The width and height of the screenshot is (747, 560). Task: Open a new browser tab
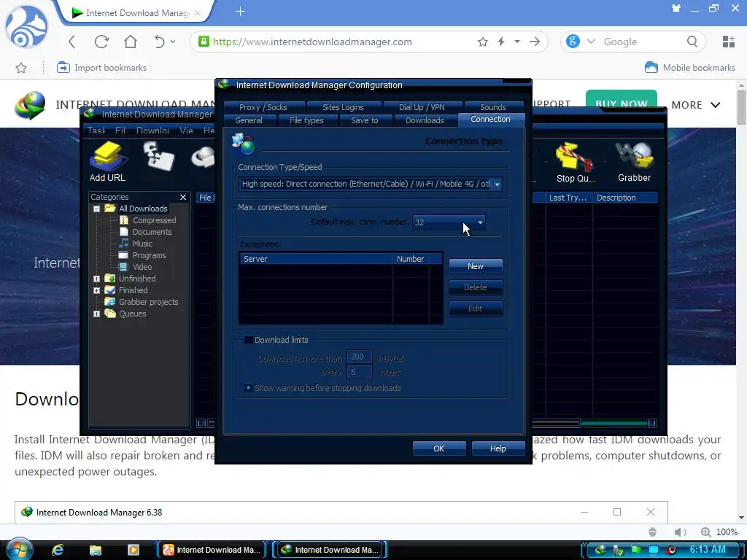coord(240,12)
